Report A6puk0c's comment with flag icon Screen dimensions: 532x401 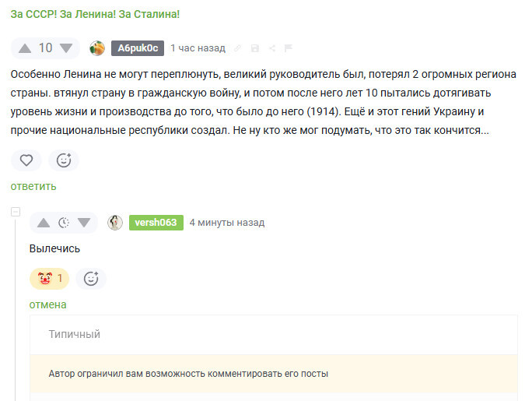coord(288,48)
